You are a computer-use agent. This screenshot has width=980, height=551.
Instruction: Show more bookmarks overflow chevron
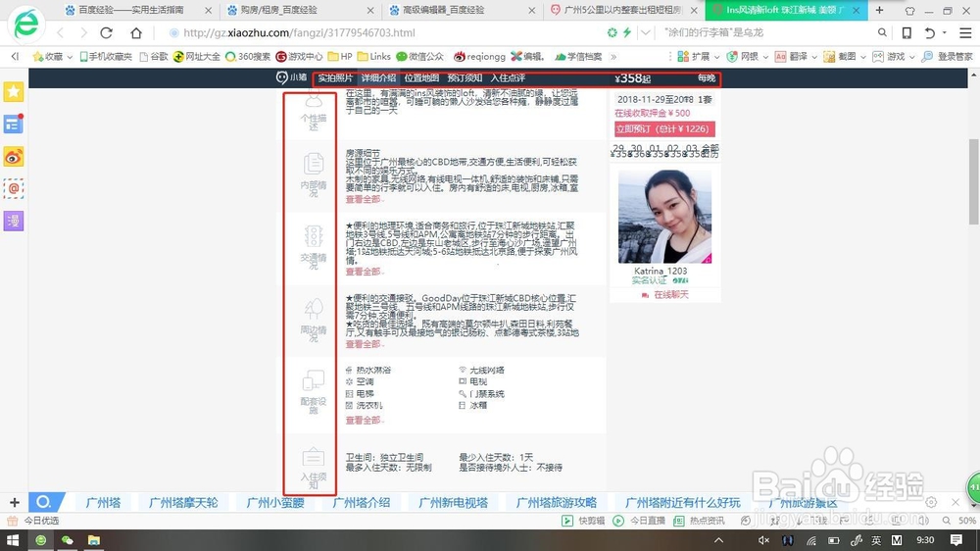pyautogui.click(x=613, y=57)
